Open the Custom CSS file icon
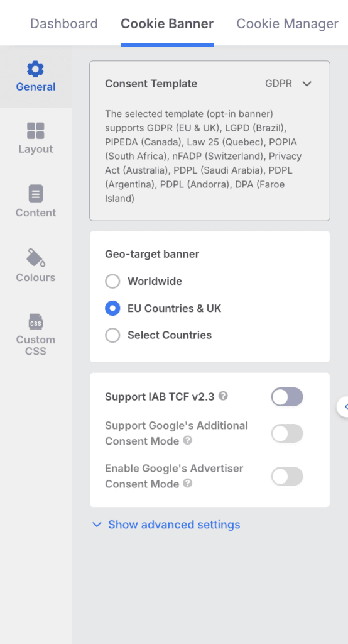The image size is (348, 644). [35, 321]
